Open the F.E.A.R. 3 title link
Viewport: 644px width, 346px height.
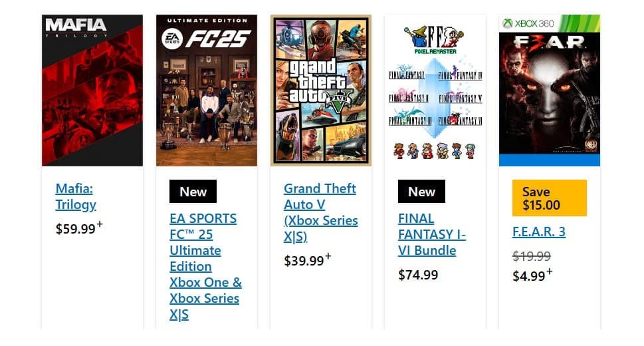tap(539, 232)
